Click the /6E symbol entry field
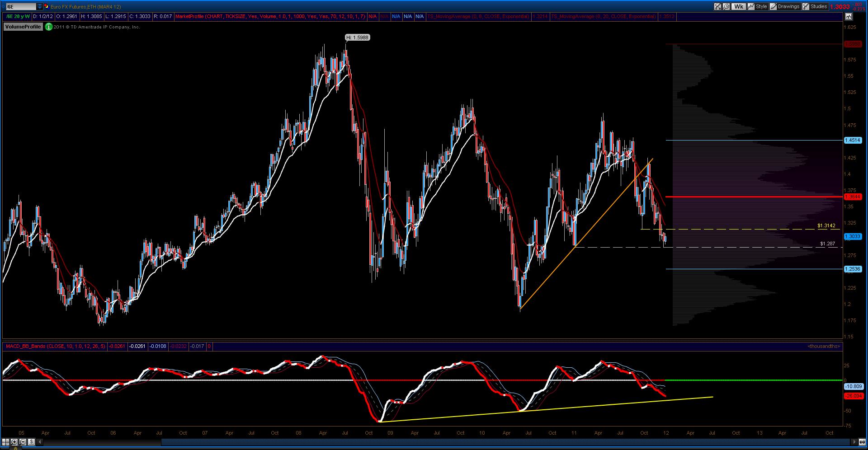 (21, 6)
